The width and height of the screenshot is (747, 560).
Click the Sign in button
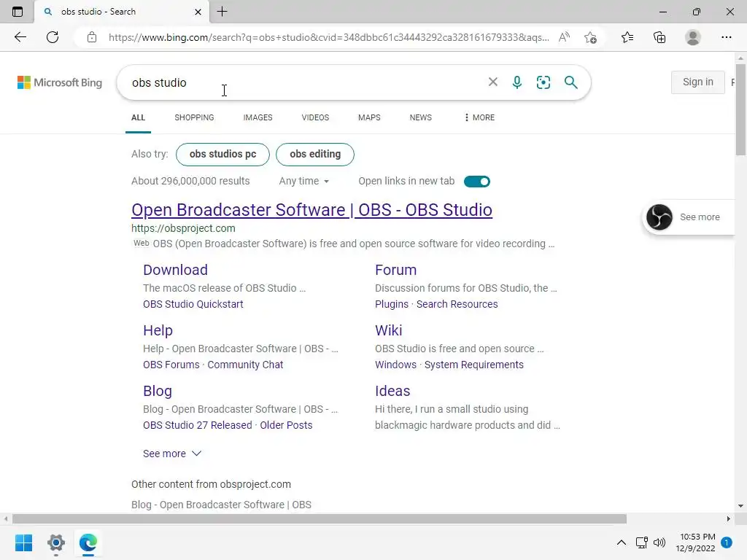tap(698, 82)
